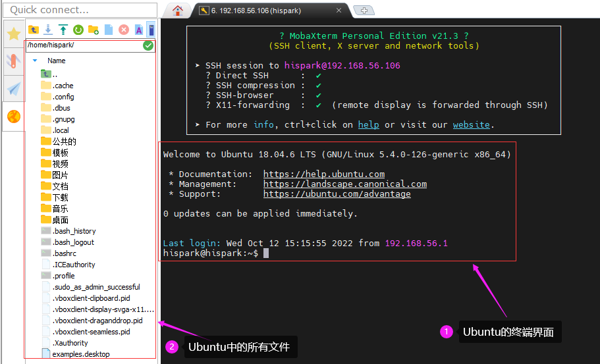Image resolution: width=600 pixels, height=364 pixels.
Task: Toggle the Name column sort arrow
Action: coord(35,61)
